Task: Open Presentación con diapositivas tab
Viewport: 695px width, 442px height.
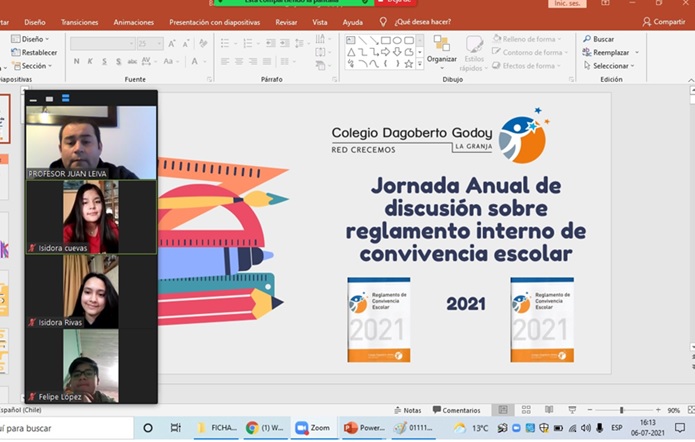Action: click(x=215, y=22)
